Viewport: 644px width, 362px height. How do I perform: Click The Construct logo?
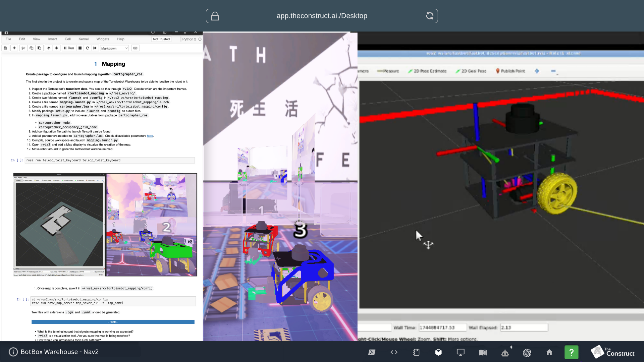coord(612,352)
